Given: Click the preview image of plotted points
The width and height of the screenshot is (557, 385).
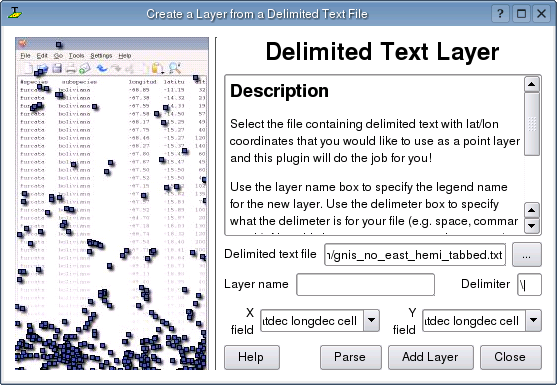Looking at the screenshot, I should tap(112, 204).
